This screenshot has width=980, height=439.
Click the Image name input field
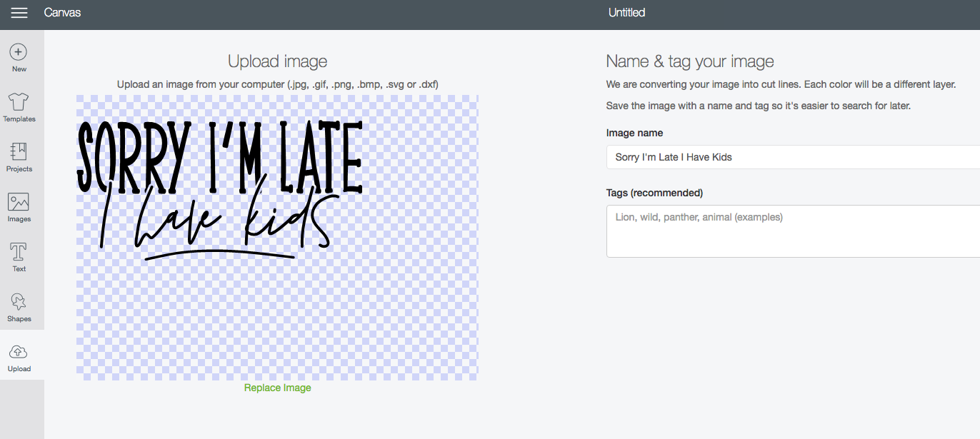[793, 157]
